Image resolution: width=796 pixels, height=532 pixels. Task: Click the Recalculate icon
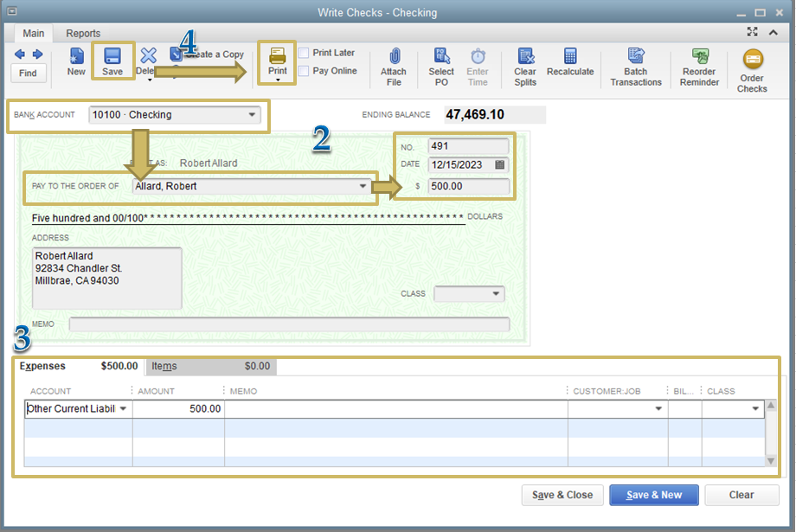[570, 62]
